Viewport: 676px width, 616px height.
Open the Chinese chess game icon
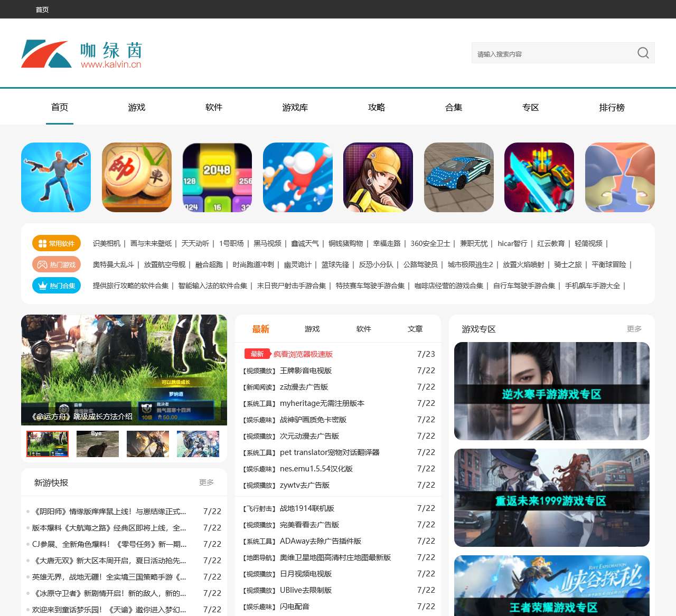click(137, 177)
